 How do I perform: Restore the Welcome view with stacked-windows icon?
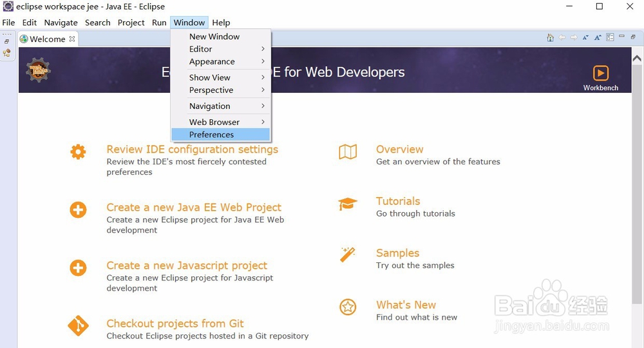tap(633, 37)
